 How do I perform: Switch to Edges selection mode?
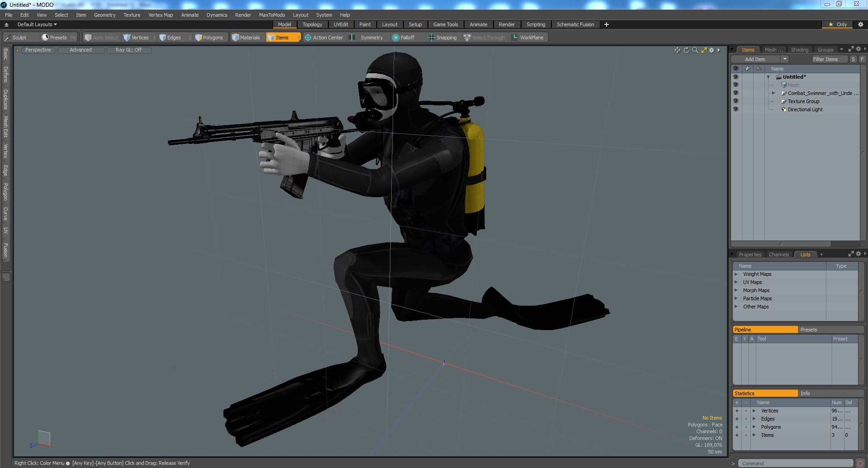[x=174, y=38]
